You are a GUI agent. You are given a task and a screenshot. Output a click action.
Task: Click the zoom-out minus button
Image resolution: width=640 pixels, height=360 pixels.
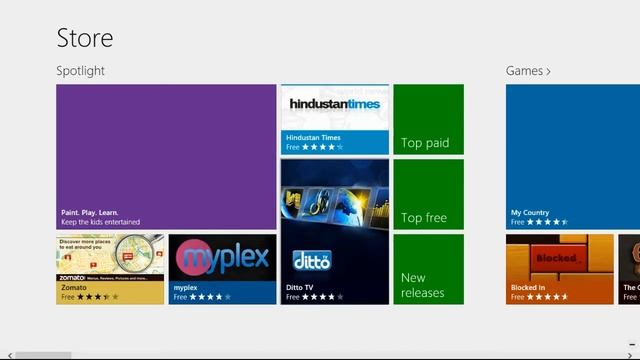pyautogui.click(x=632, y=345)
